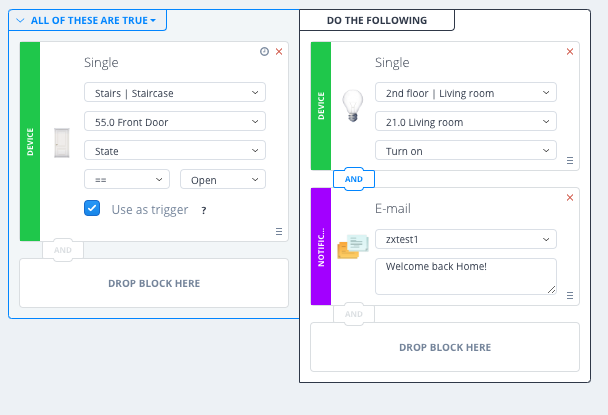Delete the Living room device action block

[x=570, y=51]
